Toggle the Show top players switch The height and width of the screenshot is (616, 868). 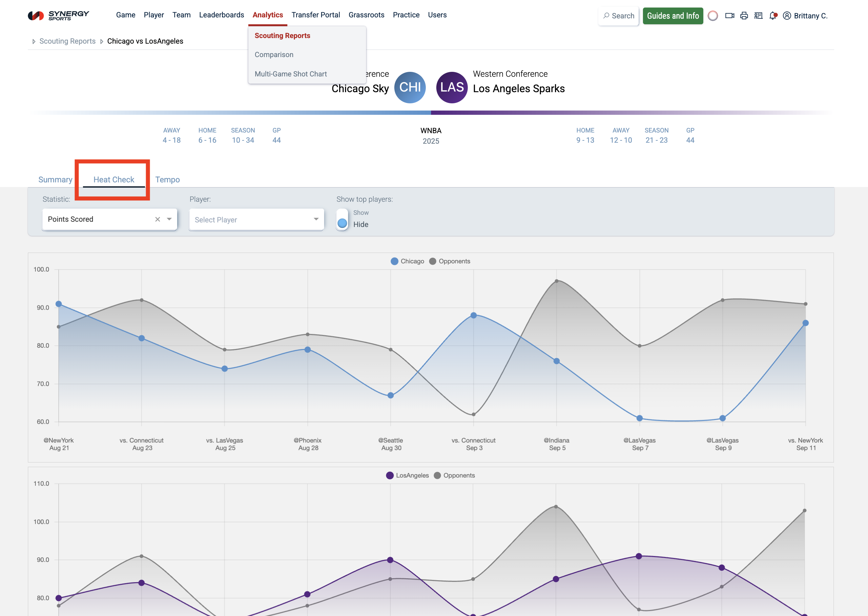click(x=342, y=219)
